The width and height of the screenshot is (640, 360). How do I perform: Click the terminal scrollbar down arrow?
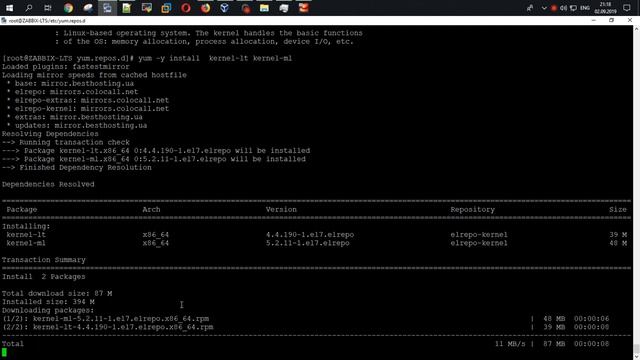coord(636,356)
